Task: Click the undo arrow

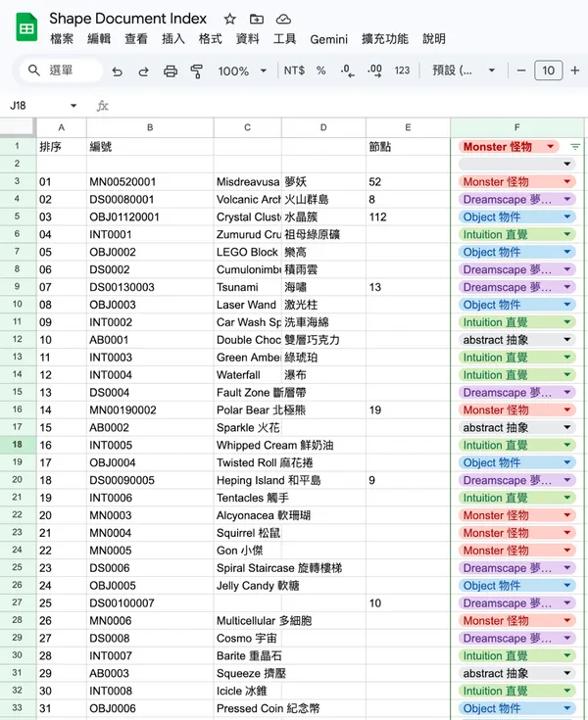Action: tap(118, 72)
